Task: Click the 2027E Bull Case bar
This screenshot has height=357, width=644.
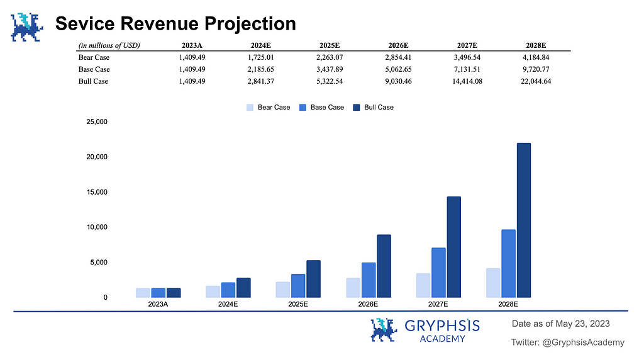Action: 453,247
